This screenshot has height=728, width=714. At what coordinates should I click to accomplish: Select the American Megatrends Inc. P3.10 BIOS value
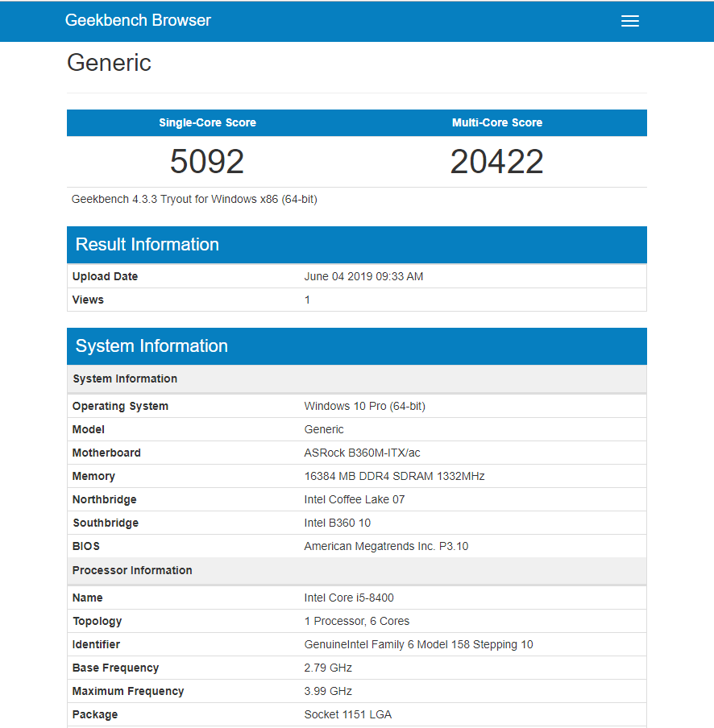point(386,546)
